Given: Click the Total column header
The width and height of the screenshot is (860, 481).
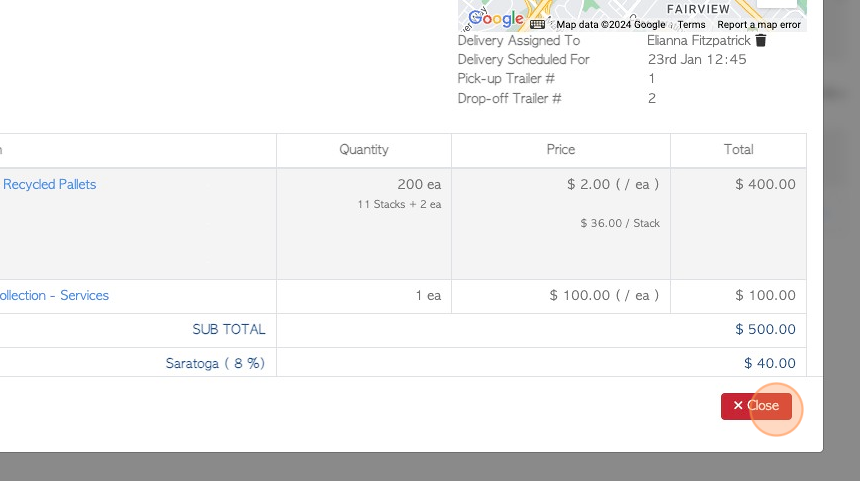Looking at the screenshot, I should (x=738, y=150).
